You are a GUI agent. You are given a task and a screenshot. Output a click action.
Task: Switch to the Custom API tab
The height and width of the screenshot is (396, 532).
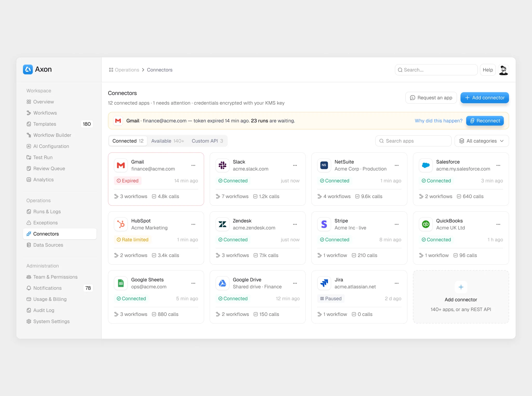207,141
